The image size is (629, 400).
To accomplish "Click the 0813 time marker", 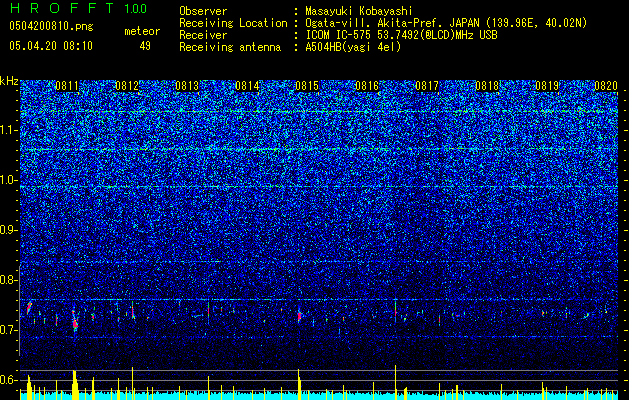I will 187,86.
